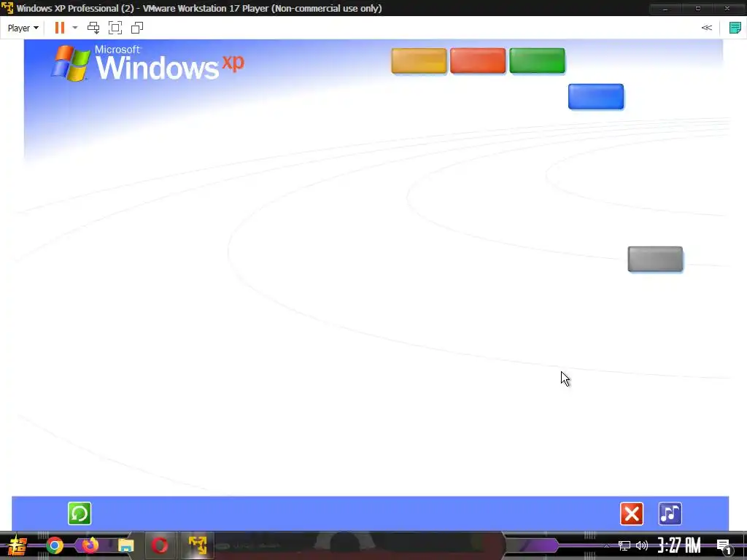Viewport: 747px width, 560px height.
Task: Click the blue tour button
Action: (x=596, y=97)
